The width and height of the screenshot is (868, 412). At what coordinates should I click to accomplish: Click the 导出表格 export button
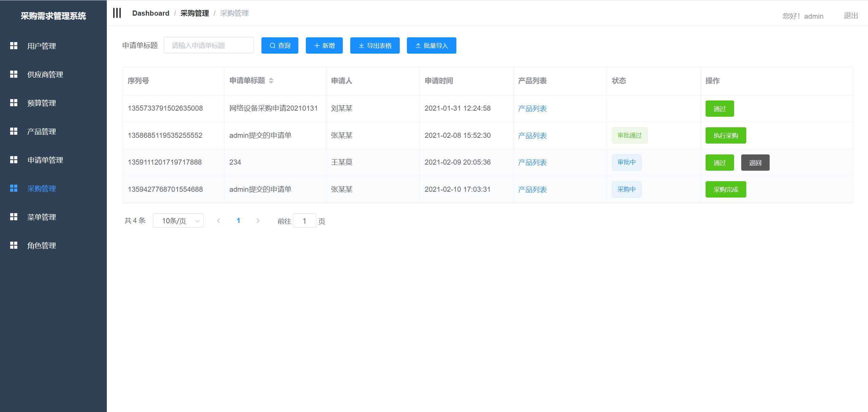coord(375,45)
